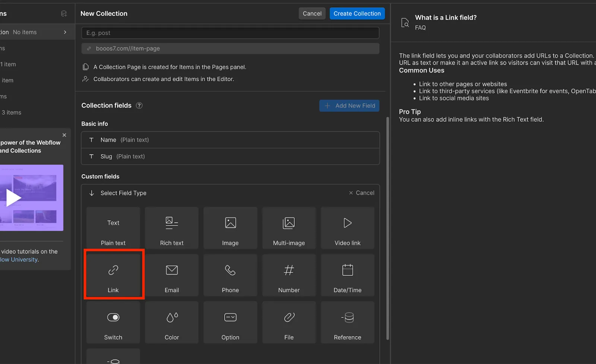Close the Webflow tutorial promo card
Viewport: 596px width, 364px height.
(x=64, y=135)
